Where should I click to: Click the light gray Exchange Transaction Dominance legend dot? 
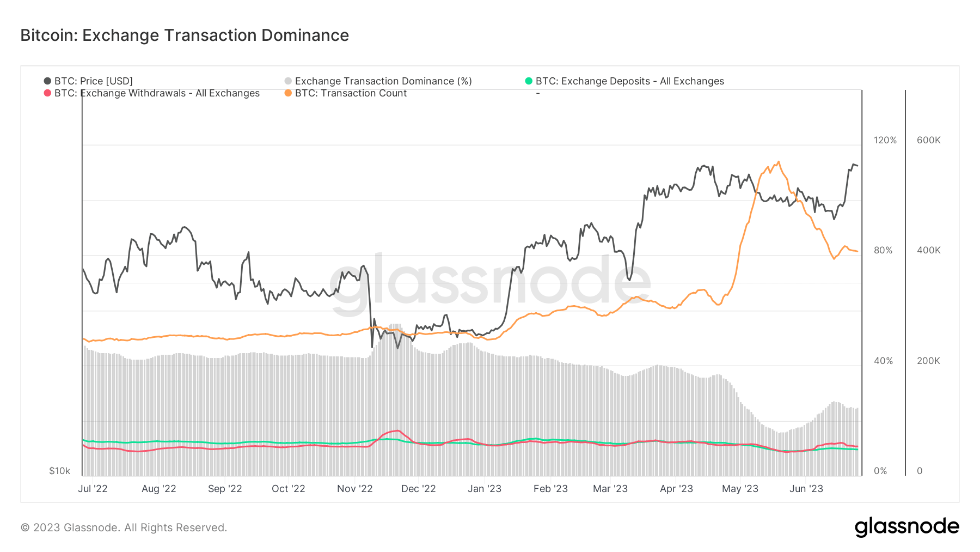[288, 81]
